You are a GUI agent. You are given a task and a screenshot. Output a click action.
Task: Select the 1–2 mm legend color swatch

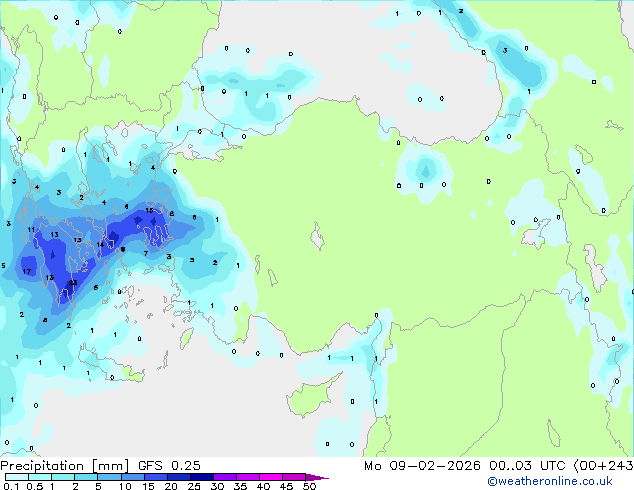pyautogui.click(x=63, y=477)
